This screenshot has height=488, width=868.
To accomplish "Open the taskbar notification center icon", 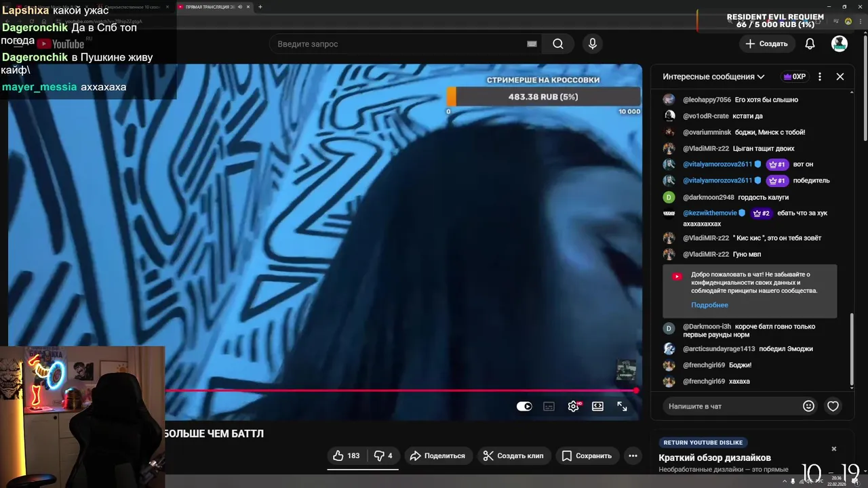I will click(856, 481).
